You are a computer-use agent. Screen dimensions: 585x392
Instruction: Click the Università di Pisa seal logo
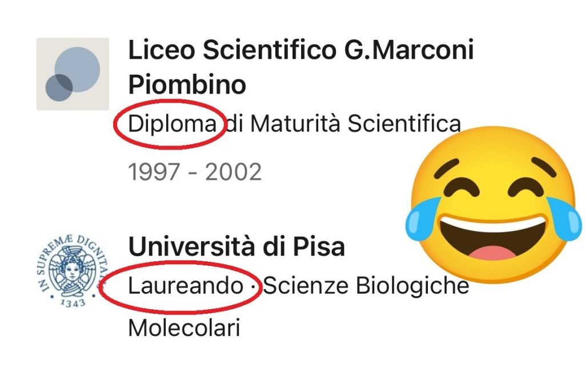click(x=73, y=269)
